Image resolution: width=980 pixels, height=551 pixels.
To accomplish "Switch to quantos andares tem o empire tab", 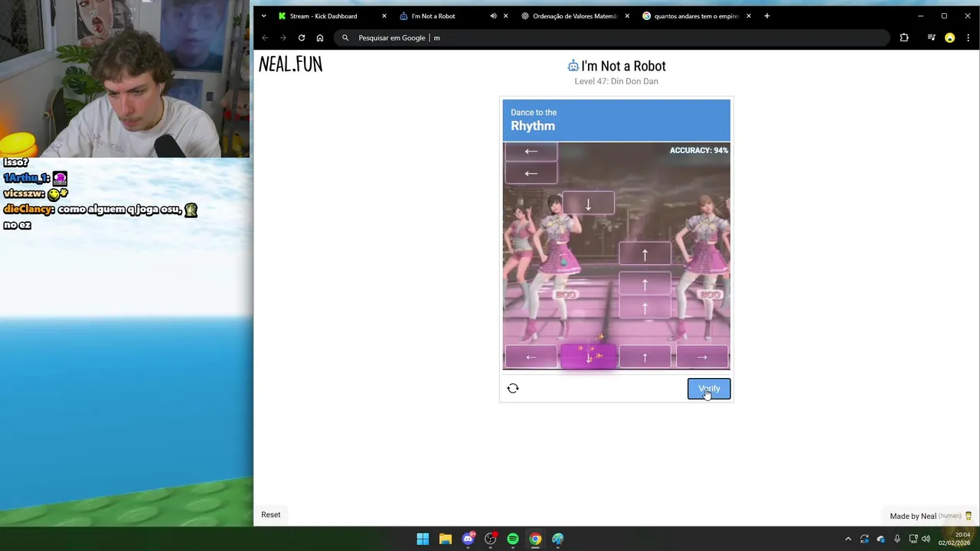I will (696, 16).
